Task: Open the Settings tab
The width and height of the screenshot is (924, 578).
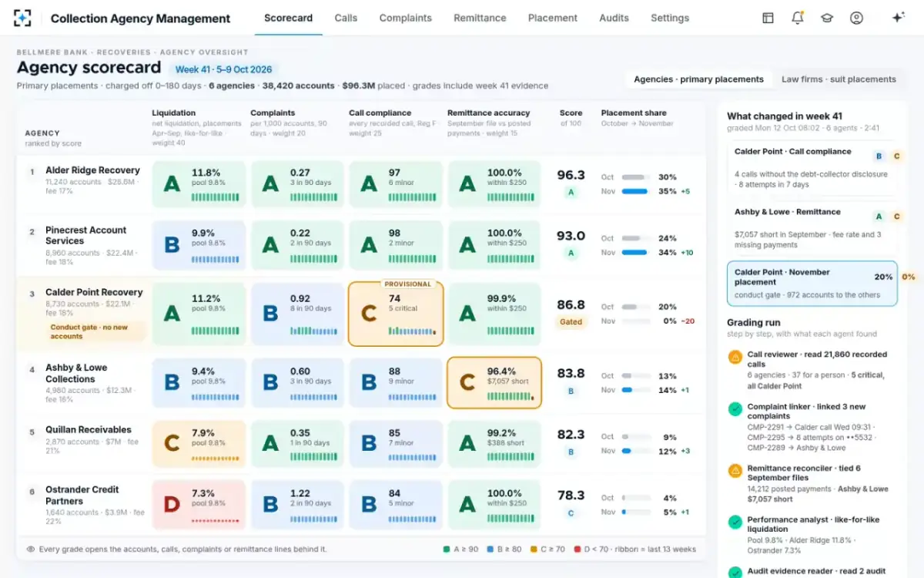Action: [670, 18]
